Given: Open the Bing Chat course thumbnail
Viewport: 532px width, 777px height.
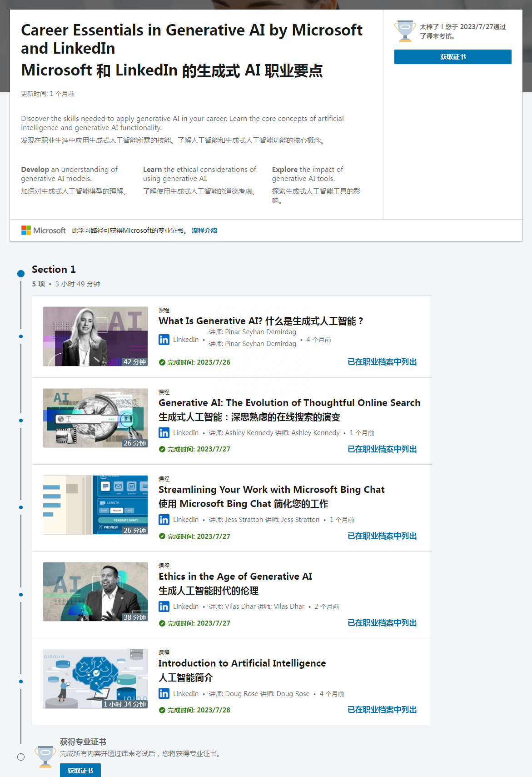Looking at the screenshot, I should pos(95,505).
